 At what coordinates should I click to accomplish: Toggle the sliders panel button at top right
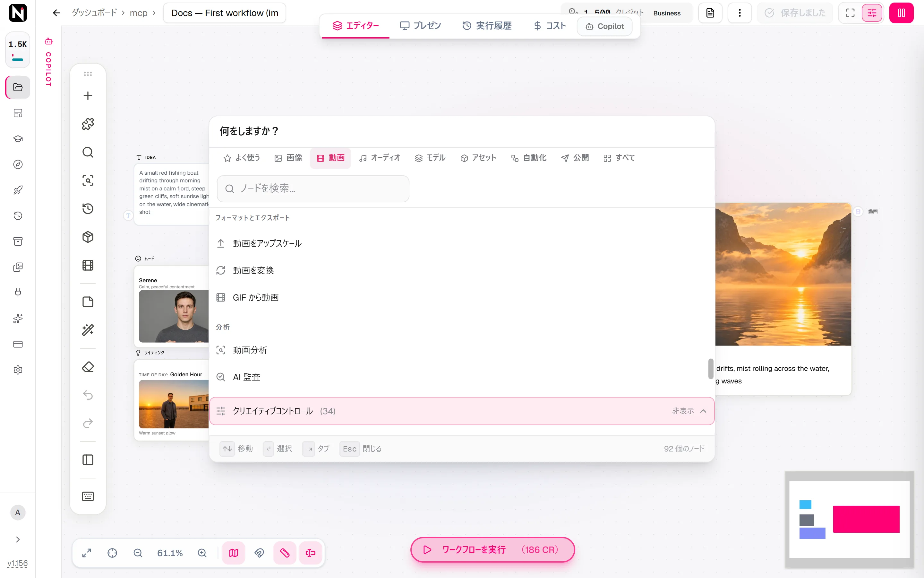coord(872,13)
